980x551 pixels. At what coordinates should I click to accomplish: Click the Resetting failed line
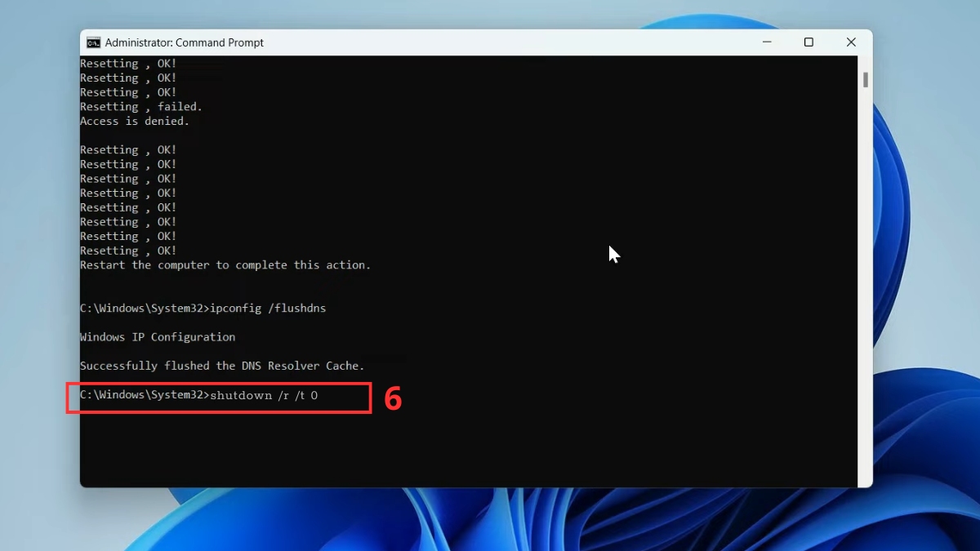pyautogui.click(x=141, y=106)
